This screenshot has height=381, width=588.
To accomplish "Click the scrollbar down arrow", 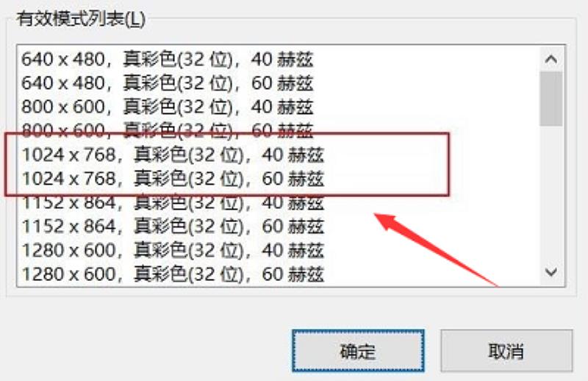I will point(551,271).
